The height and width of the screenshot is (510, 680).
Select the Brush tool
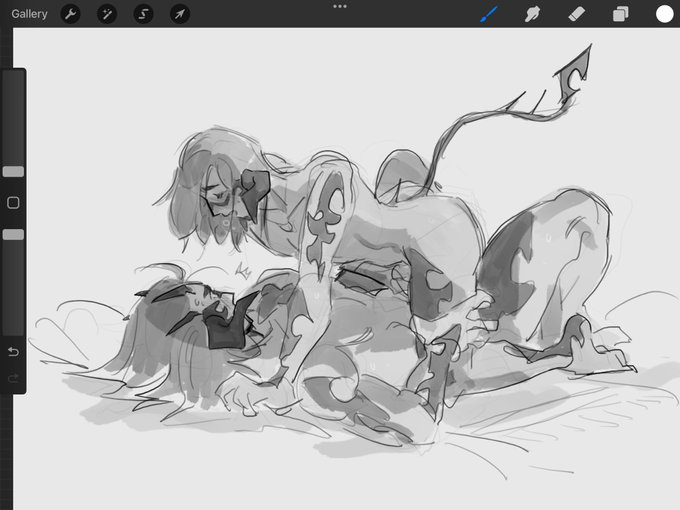(x=489, y=14)
